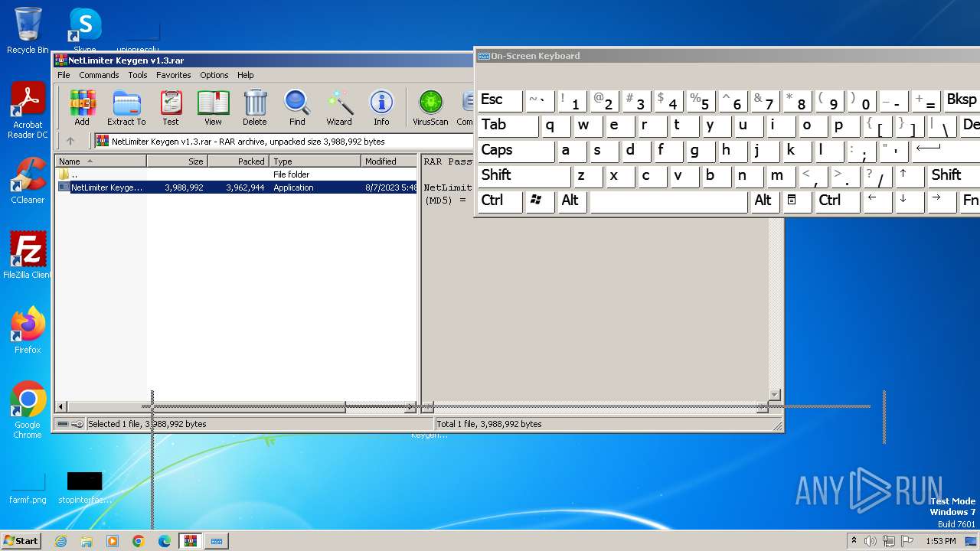Open the File menu
Screen dimensions: 980x551
(64, 75)
